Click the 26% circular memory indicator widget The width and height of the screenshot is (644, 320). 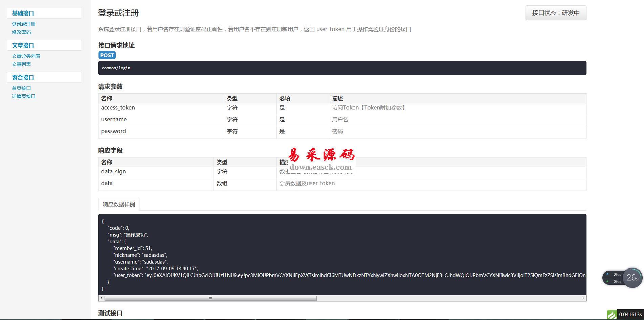click(632, 278)
